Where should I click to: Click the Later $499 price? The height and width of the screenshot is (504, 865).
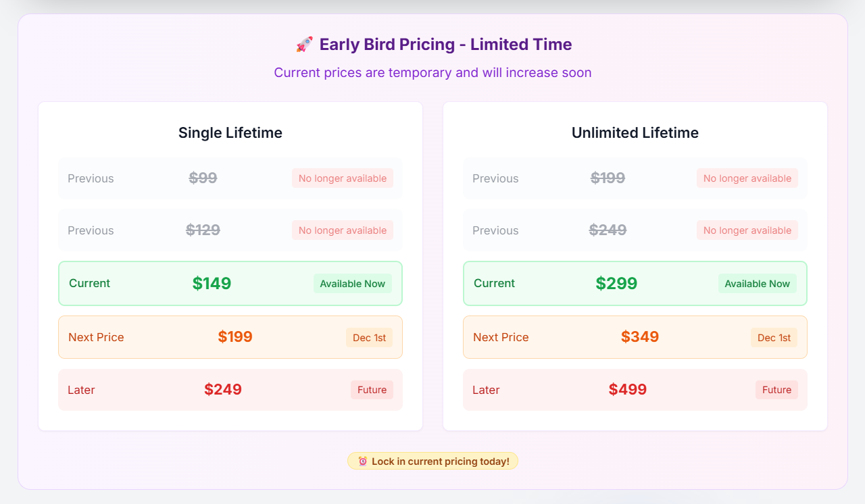[x=628, y=390]
